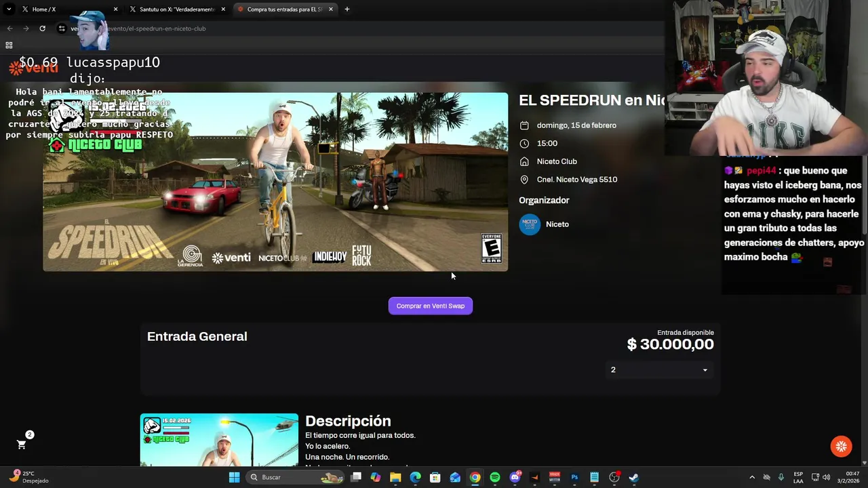This screenshot has height=488, width=868.
Task: Click Comprar en Venti Swap button
Action: [431, 306]
